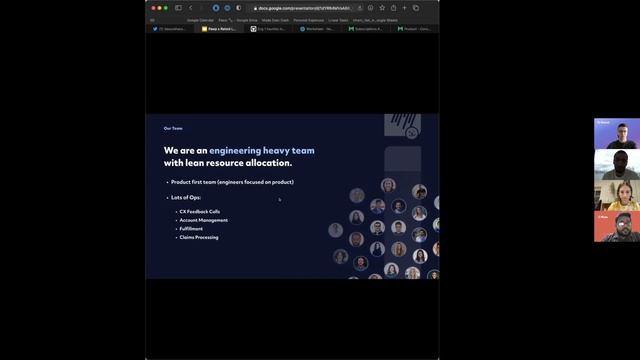The height and width of the screenshot is (360, 640).
Task: Select the woman in yellow video thumbnail
Action: point(617,196)
